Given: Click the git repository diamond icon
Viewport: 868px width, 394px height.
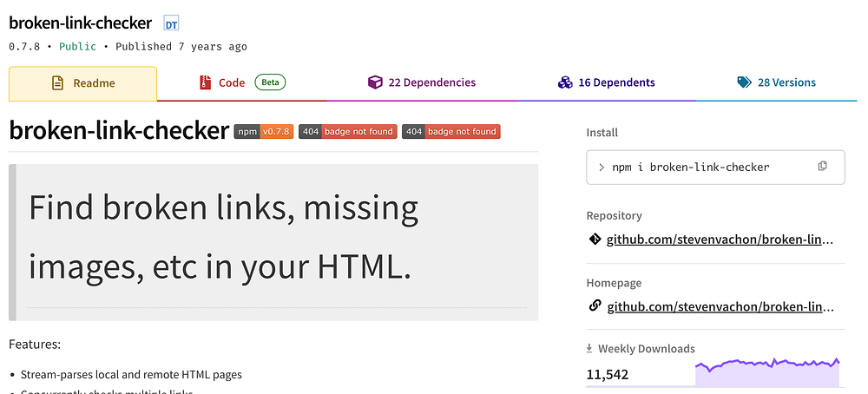Looking at the screenshot, I should click(x=595, y=240).
